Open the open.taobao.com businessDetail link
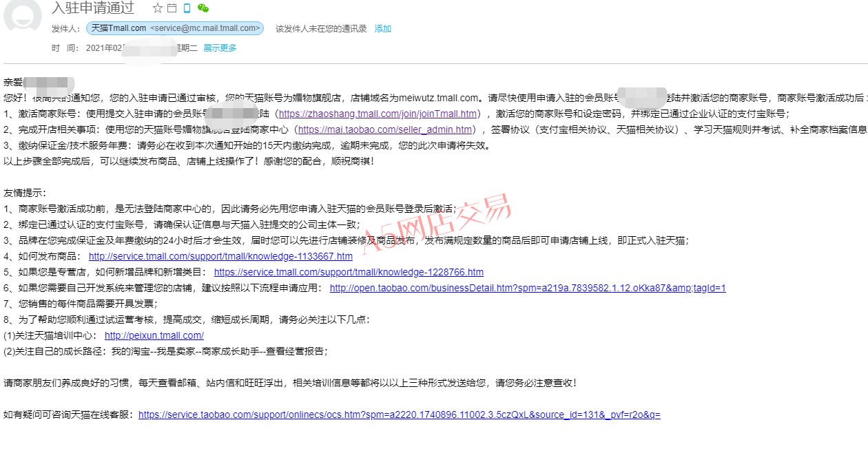The width and height of the screenshot is (868, 451). tap(528, 288)
